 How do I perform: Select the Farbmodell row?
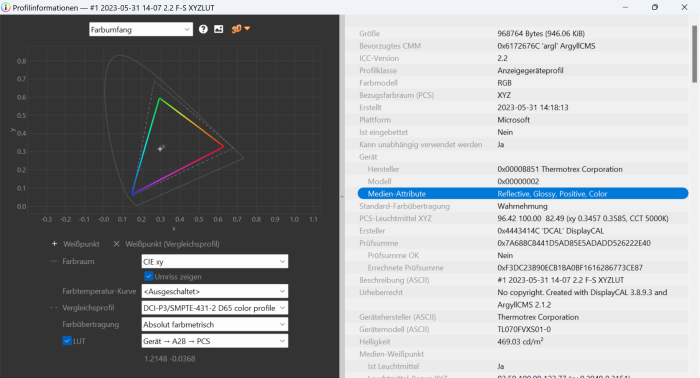(x=523, y=83)
